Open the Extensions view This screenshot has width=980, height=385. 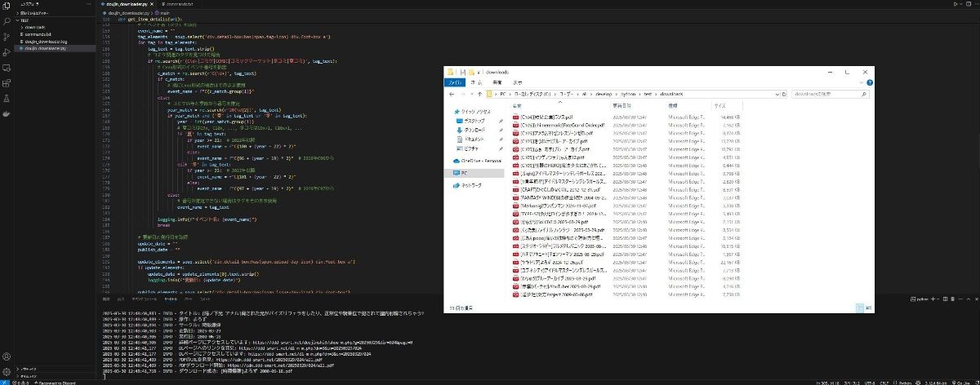pos(7,82)
